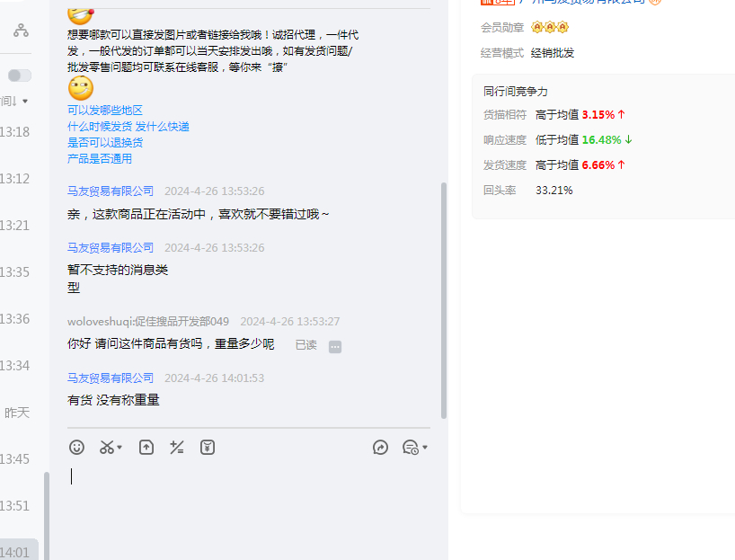Open the chat history clock icon

(x=410, y=447)
